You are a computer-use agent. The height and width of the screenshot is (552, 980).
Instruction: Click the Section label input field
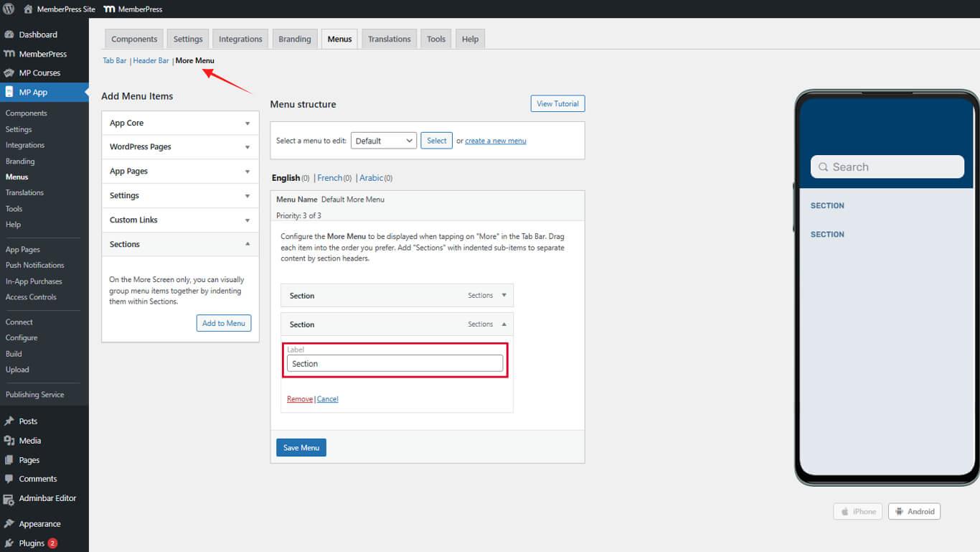[395, 364]
